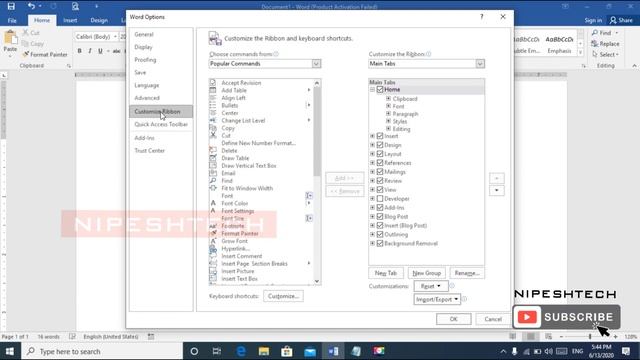The image size is (640, 360).
Task: Expand the Clipboard group node
Action: (388, 98)
